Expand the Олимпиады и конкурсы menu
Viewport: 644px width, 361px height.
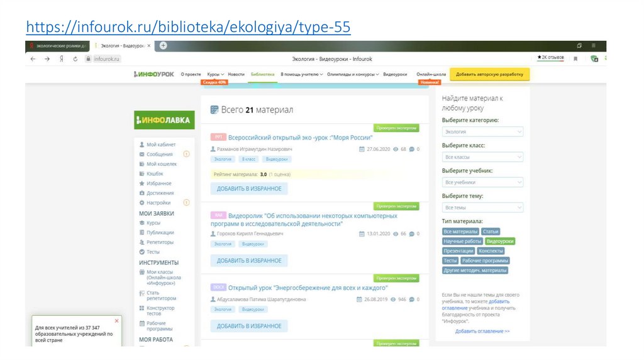(x=353, y=74)
